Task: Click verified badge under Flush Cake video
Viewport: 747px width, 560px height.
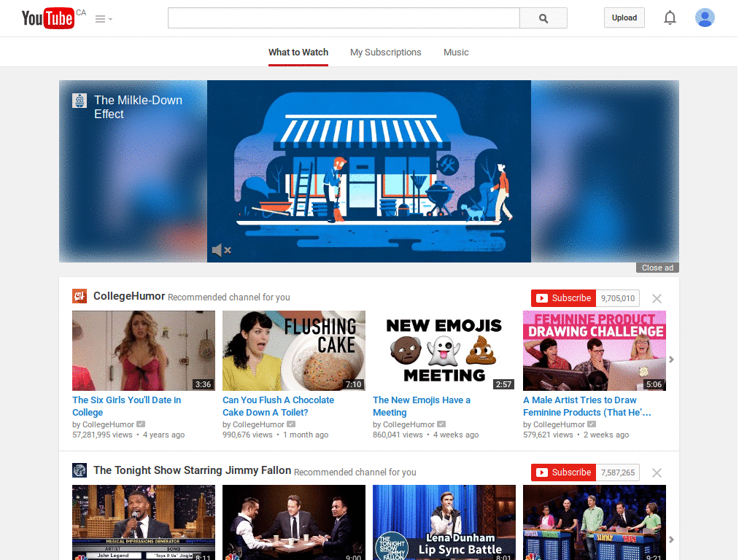Action: tap(291, 424)
